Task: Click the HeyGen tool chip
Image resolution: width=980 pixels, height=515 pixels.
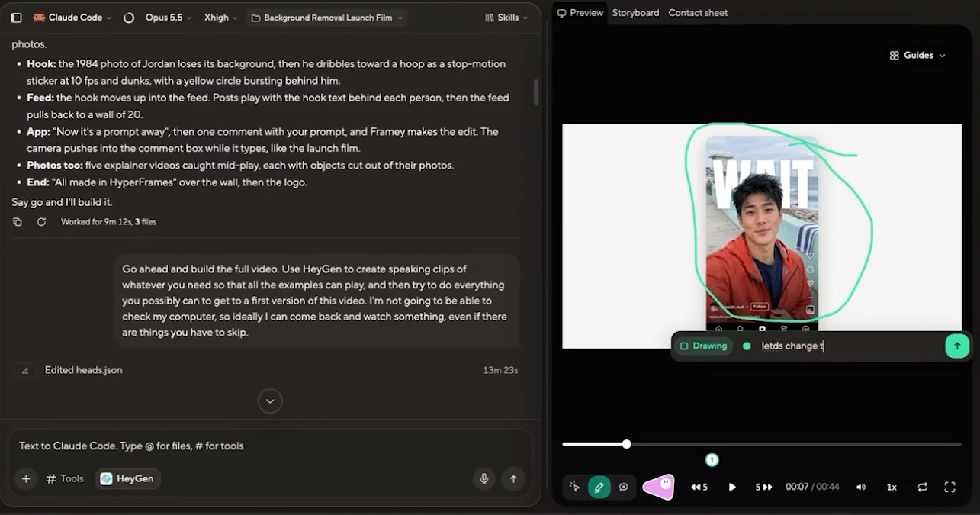Action: pyautogui.click(x=127, y=479)
